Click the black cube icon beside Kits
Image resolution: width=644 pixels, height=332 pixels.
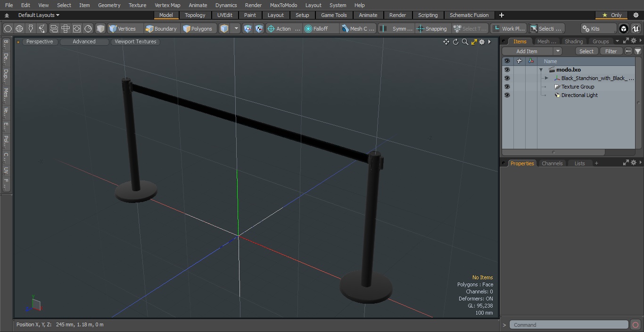tap(624, 29)
